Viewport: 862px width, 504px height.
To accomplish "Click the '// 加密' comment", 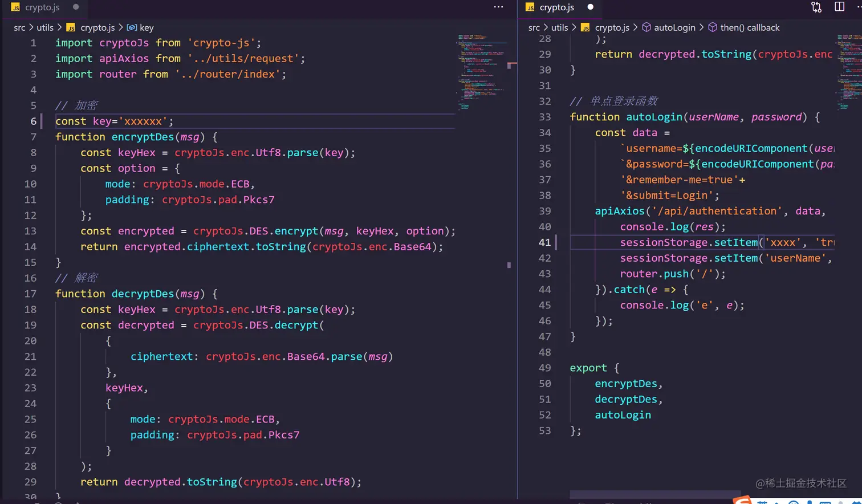I will click(x=76, y=105).
